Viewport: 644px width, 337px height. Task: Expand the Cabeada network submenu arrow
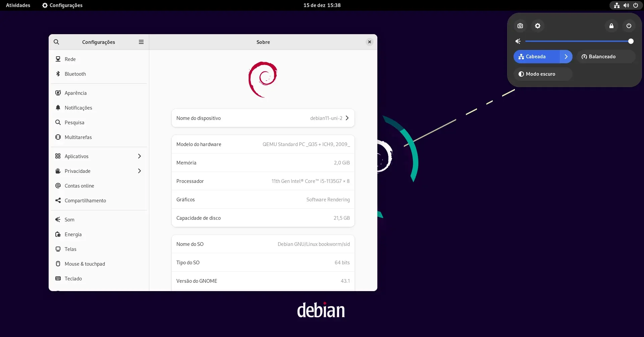coord(566,57)
